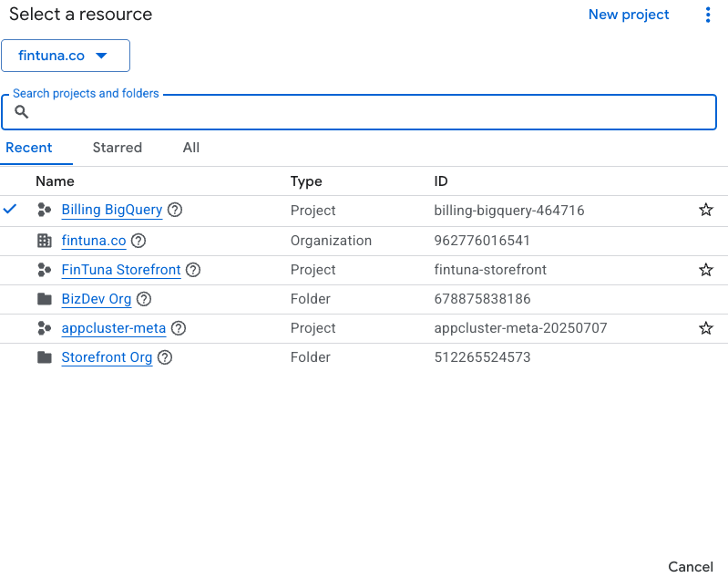Focus the Search projects and folders field

(x=359, y=112)
